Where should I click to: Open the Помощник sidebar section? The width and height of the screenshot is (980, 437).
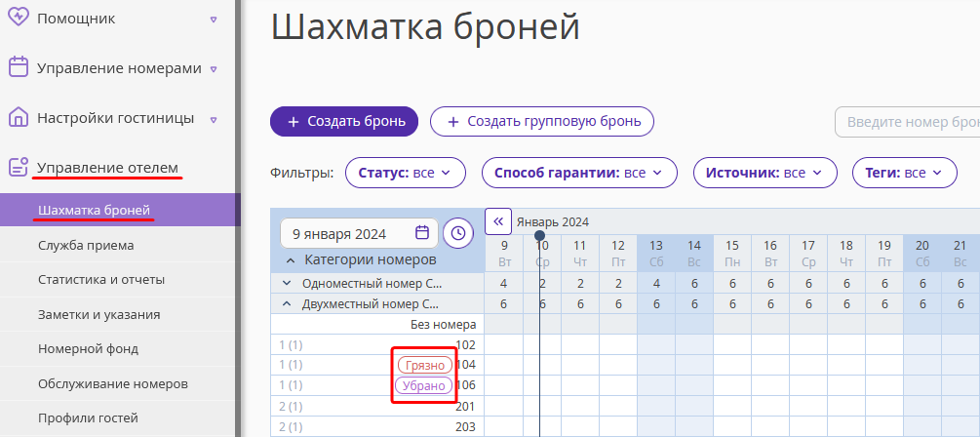coord(76,19)
